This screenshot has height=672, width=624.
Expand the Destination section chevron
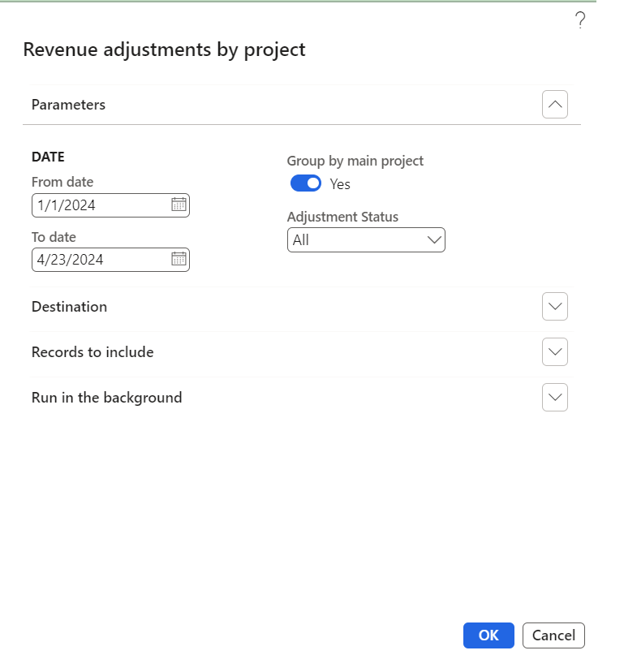555,307
